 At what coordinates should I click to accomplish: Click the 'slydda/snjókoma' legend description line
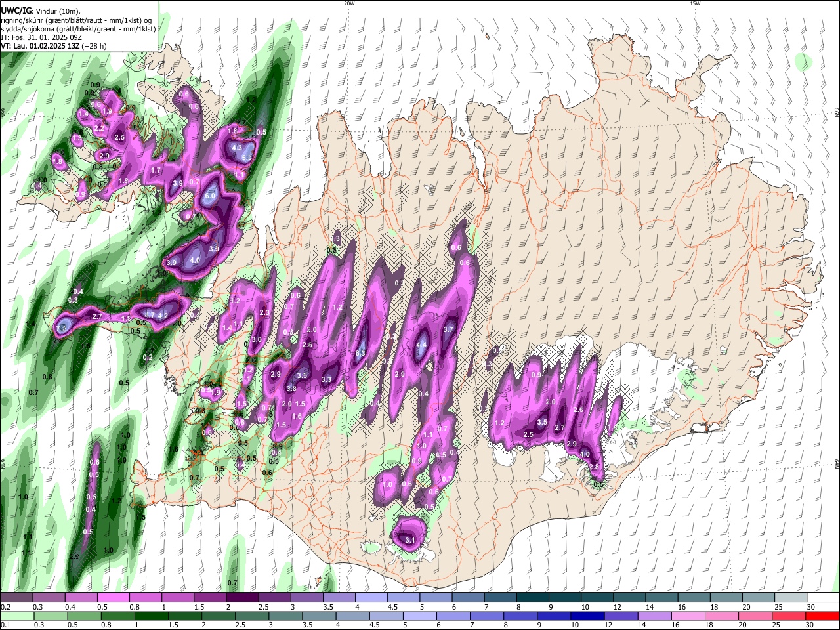(x=78, y=29)
